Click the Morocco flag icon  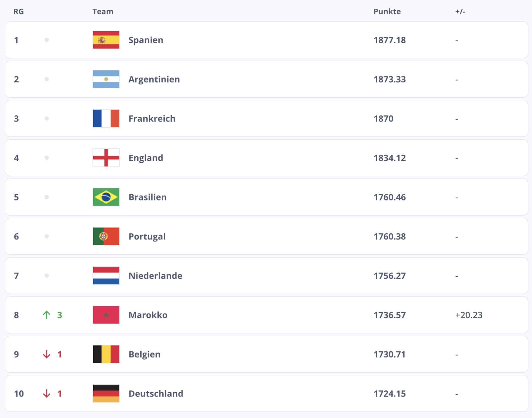tap(106, 315)
